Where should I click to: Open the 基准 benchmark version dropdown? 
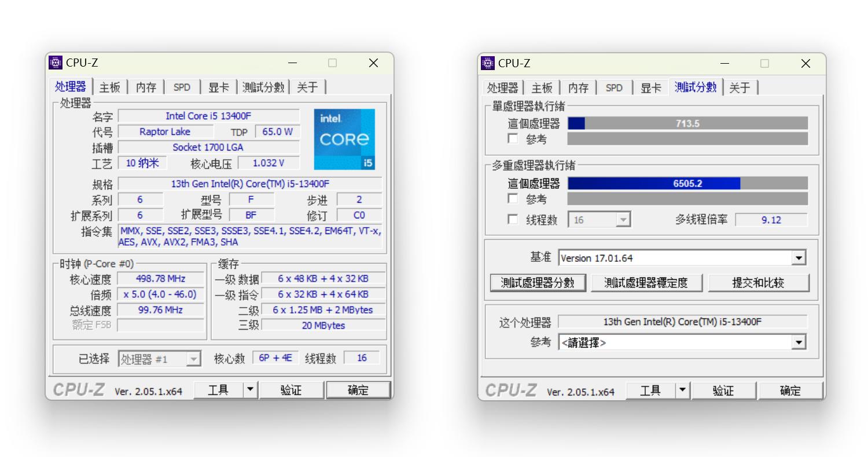pos(799,257)
